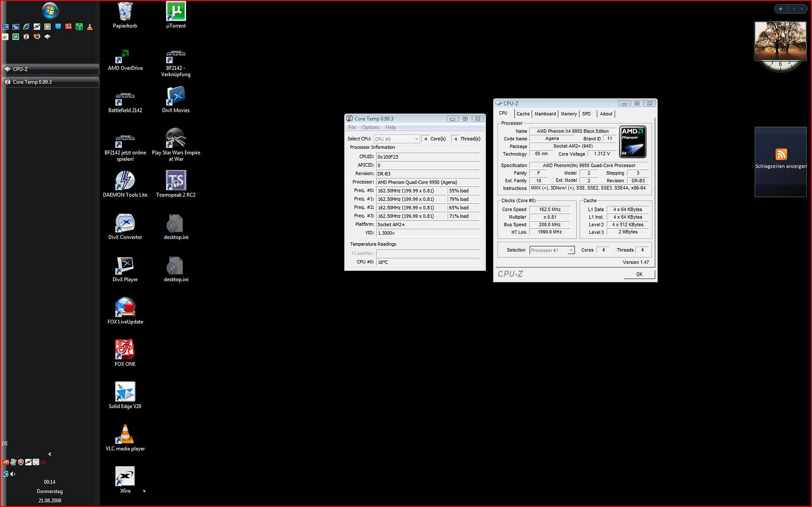Select the CPU tab in CPU-Z

pos(503,113)
